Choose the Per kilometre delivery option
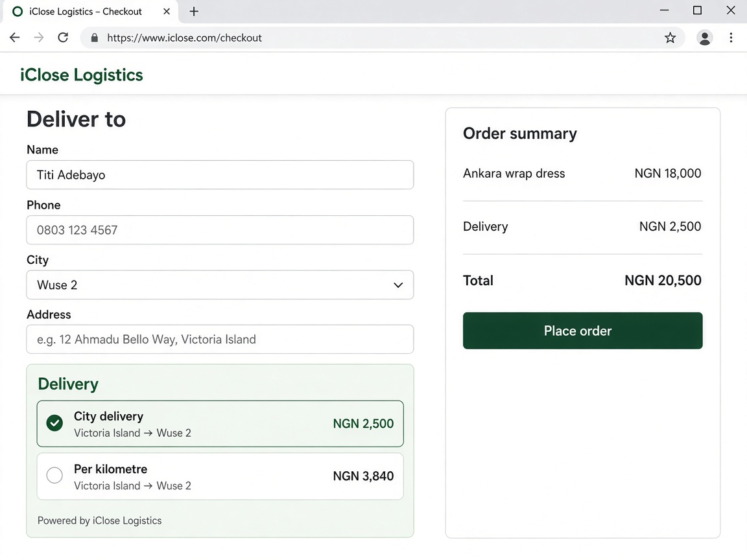This screenshot has width=747, height=560. click(220, 476)
